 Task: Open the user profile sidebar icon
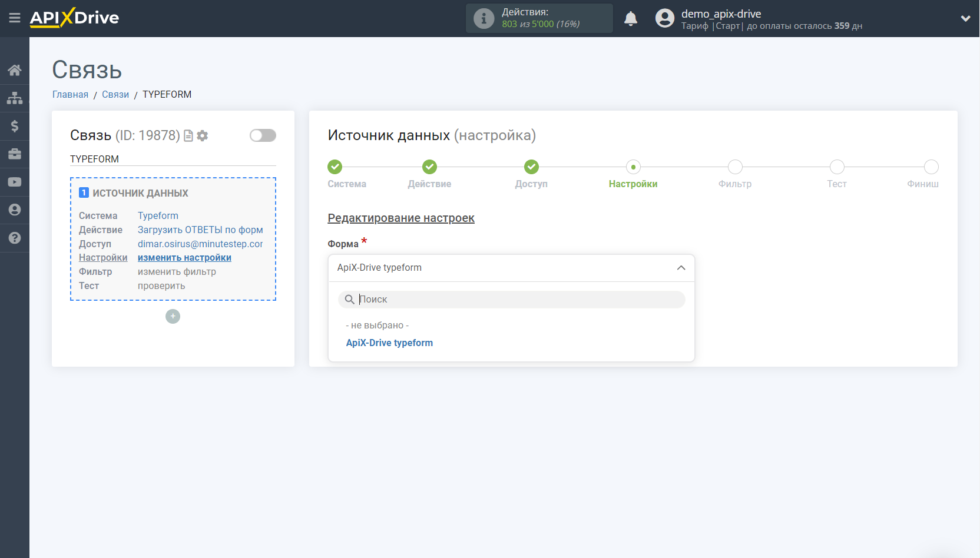coord(15,210)
